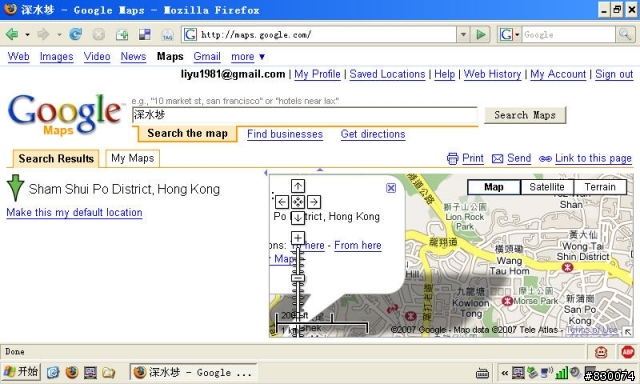Expand the 'more' Google services menu
This screenshot has height=384, width=640.
(x=248, y=57)
